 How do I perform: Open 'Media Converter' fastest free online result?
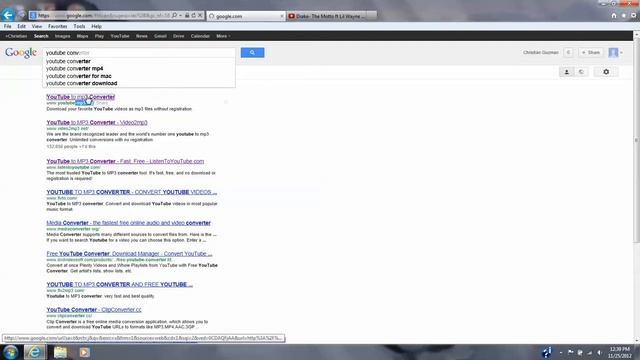(128, 223)
